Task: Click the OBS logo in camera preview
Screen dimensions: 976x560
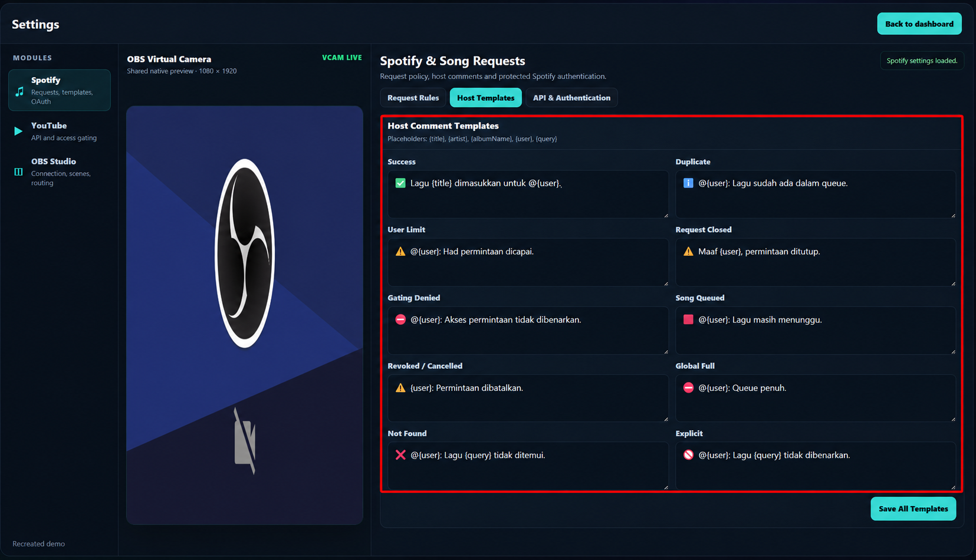Action: click(x=245, y=253)
